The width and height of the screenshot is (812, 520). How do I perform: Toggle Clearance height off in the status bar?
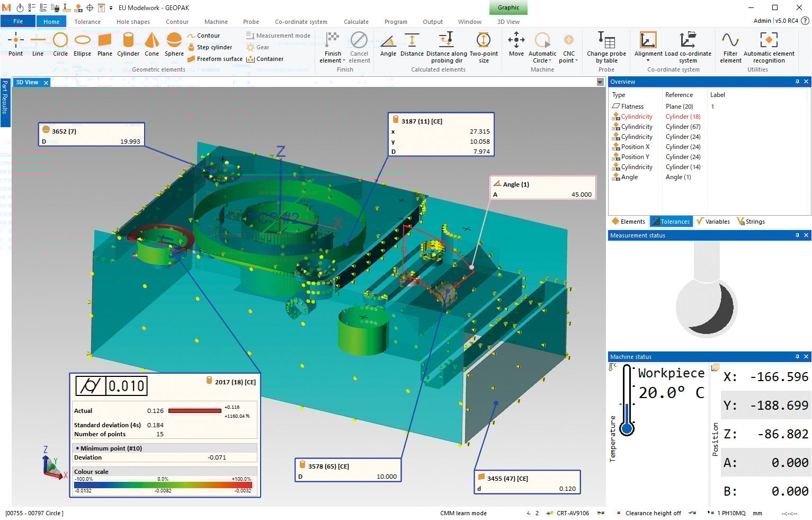(x=653, y=513)
